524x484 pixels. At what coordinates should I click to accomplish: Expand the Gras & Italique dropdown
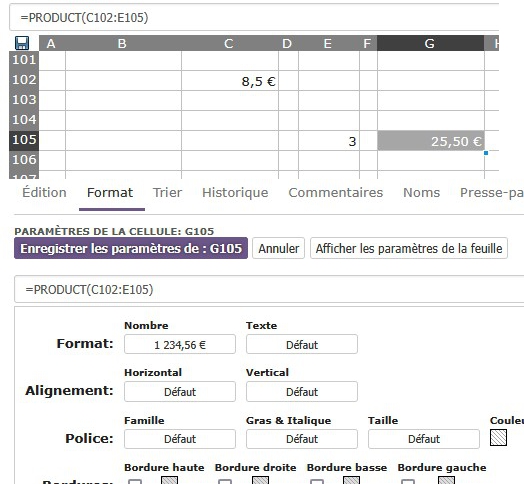click(302, 439)
